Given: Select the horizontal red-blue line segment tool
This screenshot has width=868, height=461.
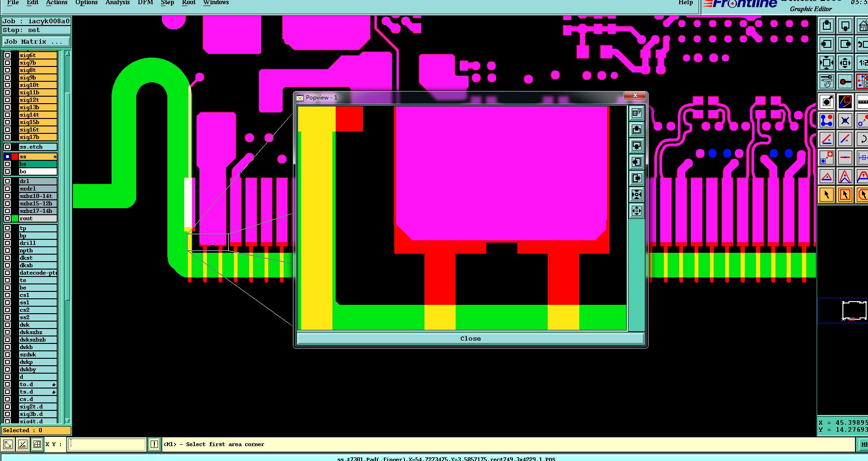Looking at the screenshot, I should tap(845, 158).
